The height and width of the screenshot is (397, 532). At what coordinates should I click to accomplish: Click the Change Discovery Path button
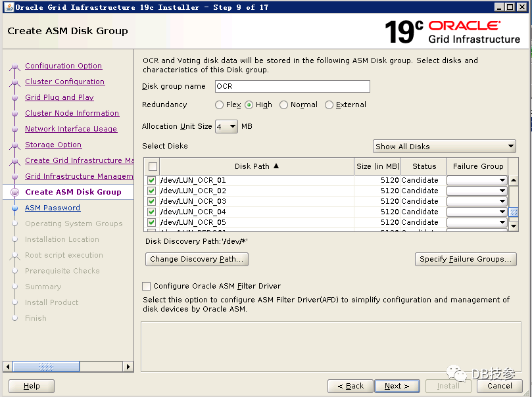point(196,259)
